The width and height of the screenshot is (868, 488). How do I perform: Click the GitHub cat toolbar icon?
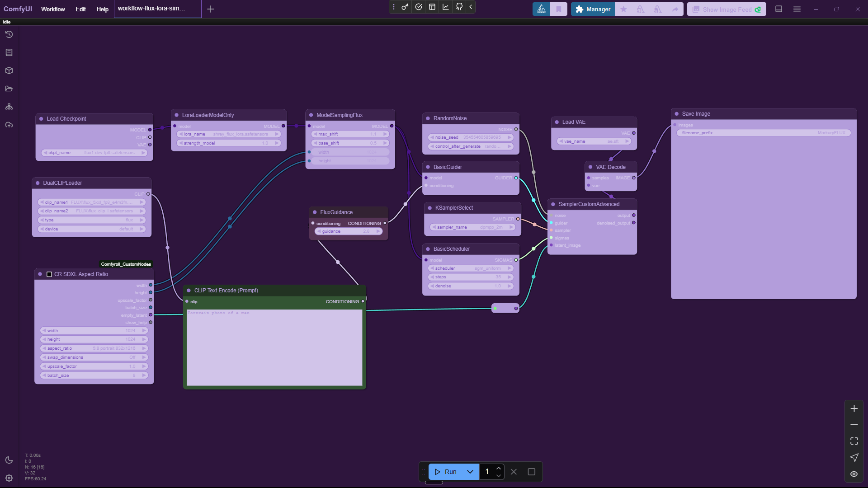pyautogui.click(x=459, y=7)
